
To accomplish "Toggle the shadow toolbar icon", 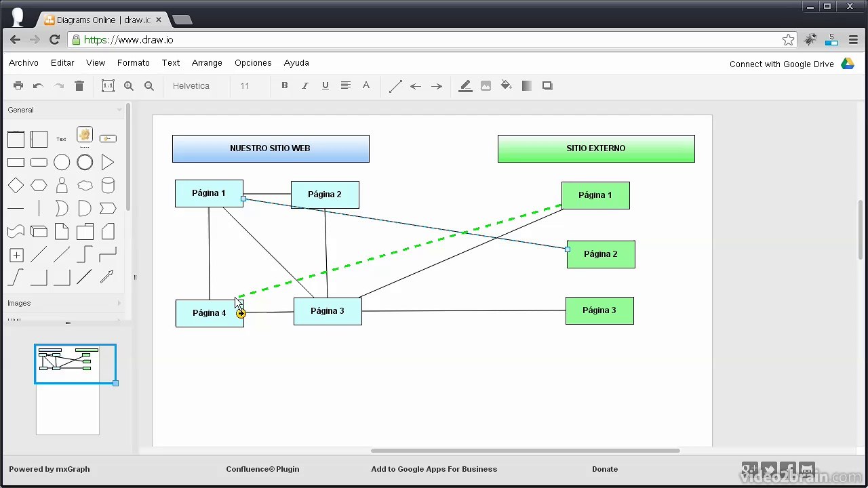I will click(547, 86).
